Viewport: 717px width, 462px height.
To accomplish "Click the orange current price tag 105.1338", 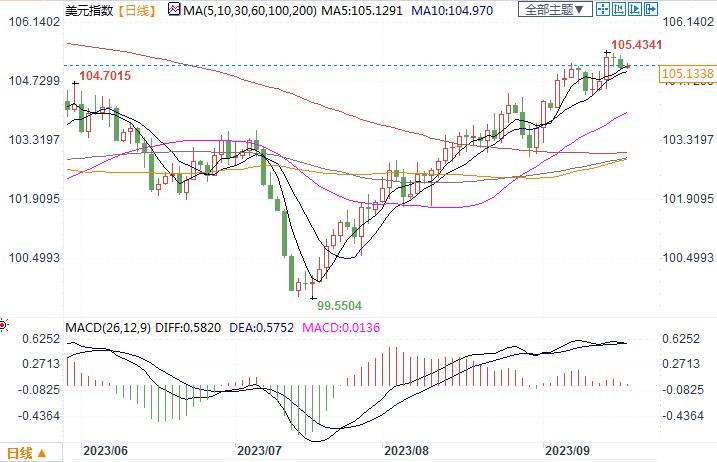I will click(x=688, y=74).
